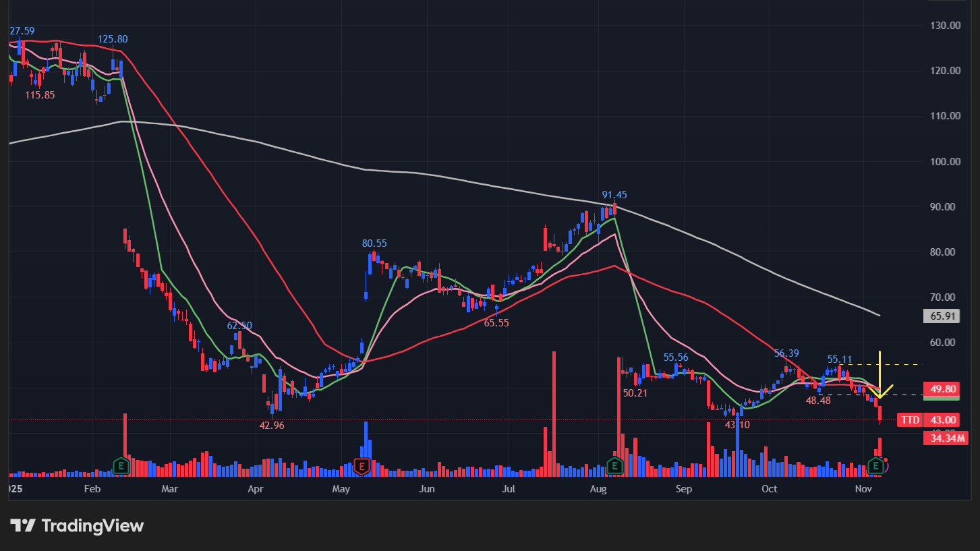This screenshot has width=980, height=551.
Task: Select the August earnings 'E' marker
Action: pyautogui.click(x=614, y=465)
